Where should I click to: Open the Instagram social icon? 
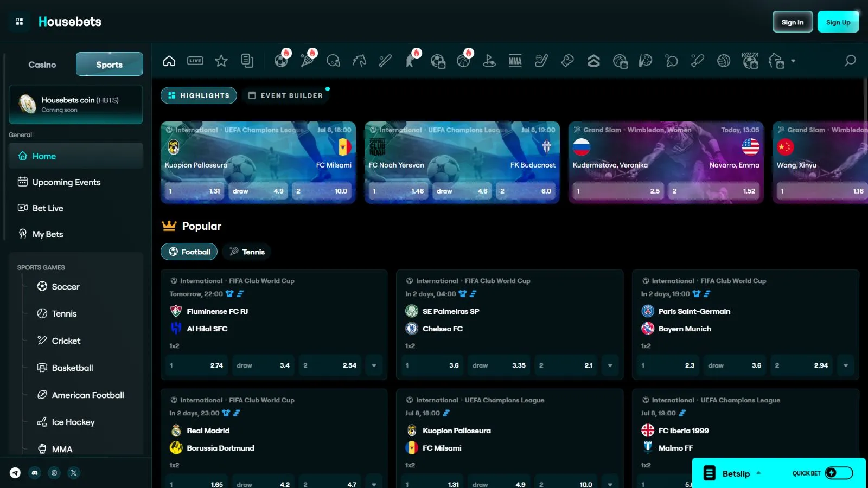pyautogui.click(x=54, y=473)
